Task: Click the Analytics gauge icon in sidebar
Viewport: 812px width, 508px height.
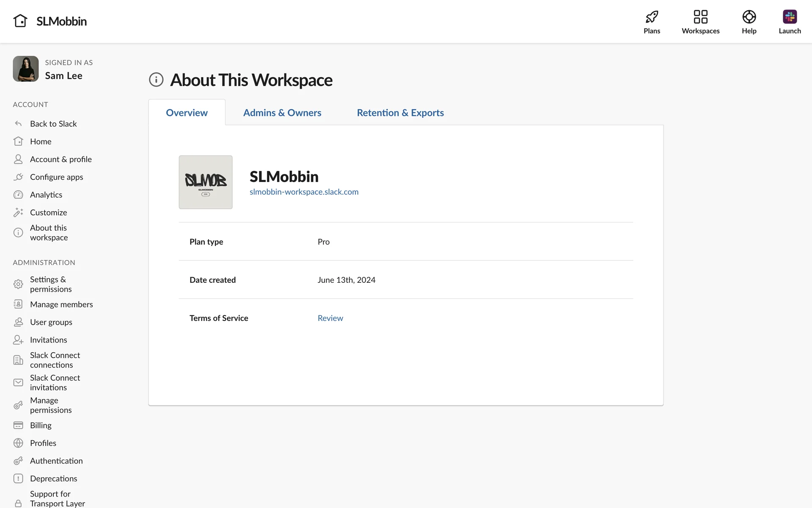Action: pos(18,195)
